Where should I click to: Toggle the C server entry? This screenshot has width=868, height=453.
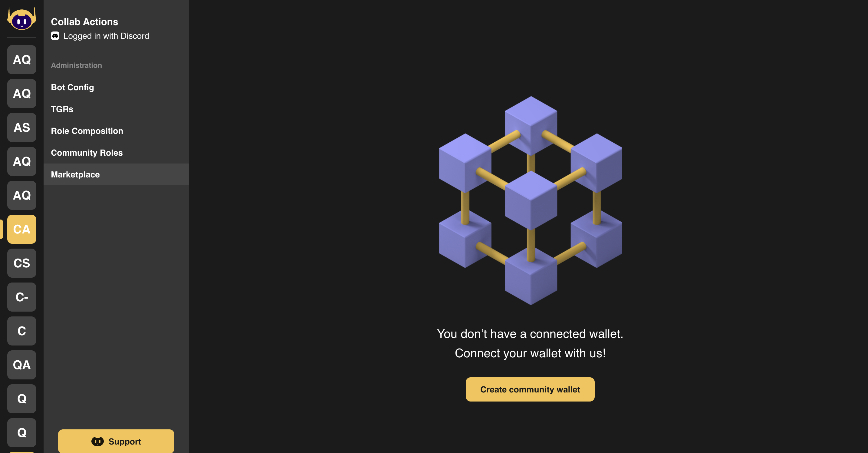22,331
